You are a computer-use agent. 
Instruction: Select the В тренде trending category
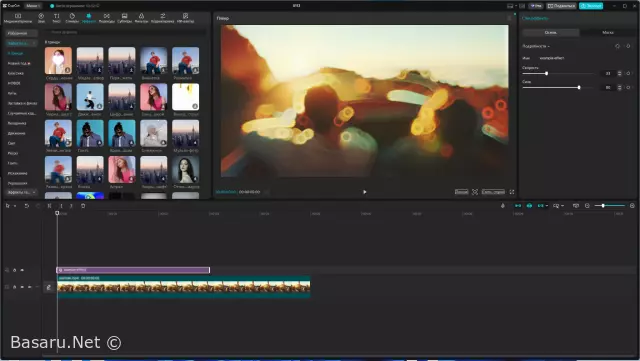16,53
